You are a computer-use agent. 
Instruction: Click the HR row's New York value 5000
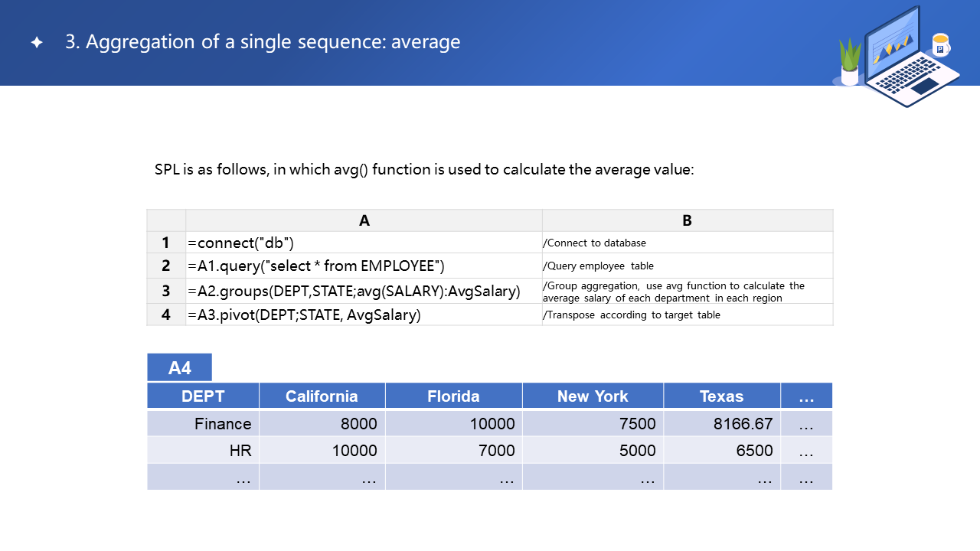[x=637, y=451]
